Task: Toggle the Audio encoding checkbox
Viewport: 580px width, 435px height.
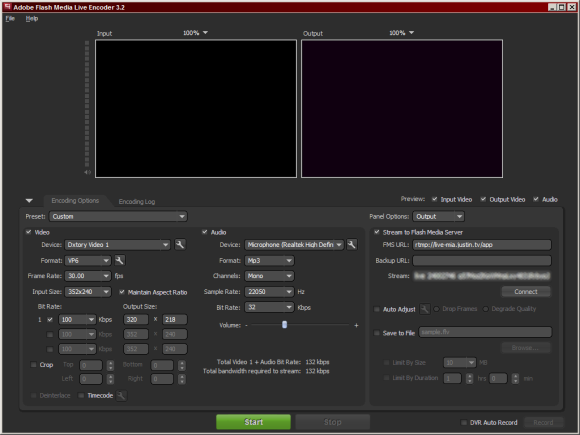Action: coord(205,232)
